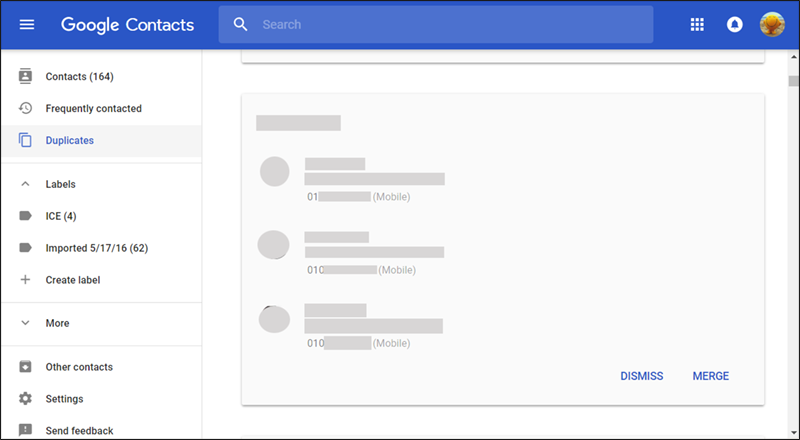
Task: Open Other contacts
Action: (x=79, y=367)
